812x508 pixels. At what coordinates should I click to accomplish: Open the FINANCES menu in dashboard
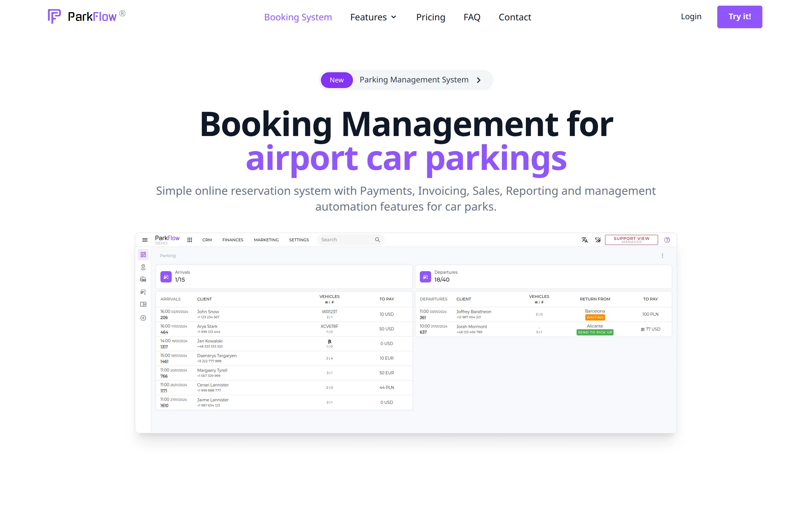coord(233,240)
